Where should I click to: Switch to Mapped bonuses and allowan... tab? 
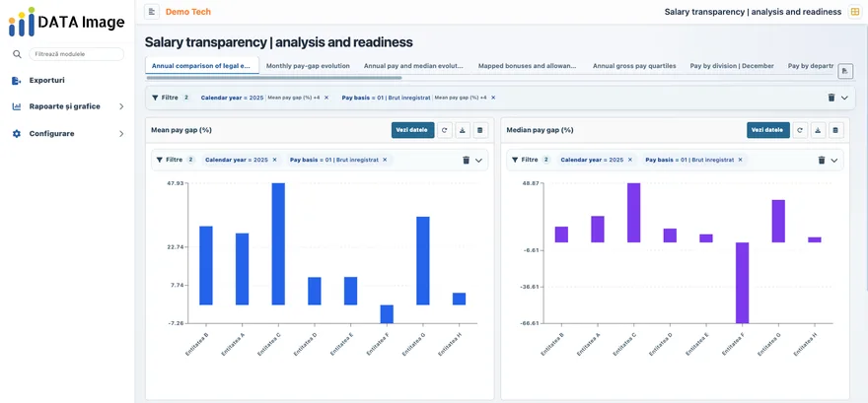(527, 66)
